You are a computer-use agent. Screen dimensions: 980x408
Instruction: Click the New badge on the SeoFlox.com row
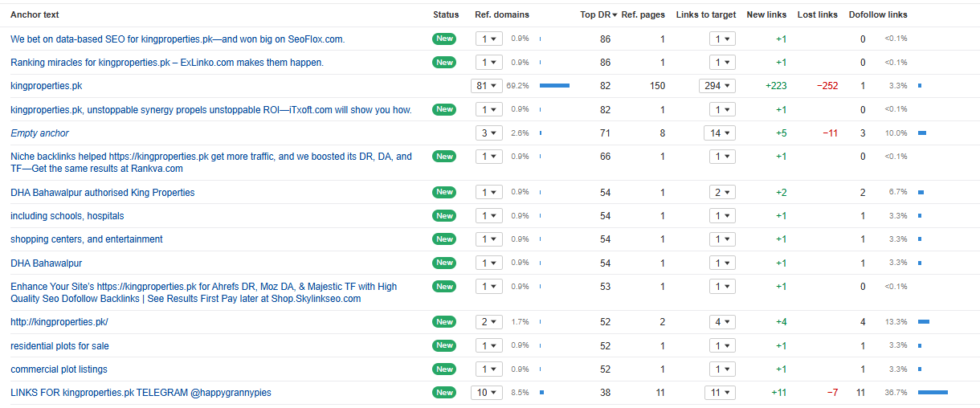point(444,39)
